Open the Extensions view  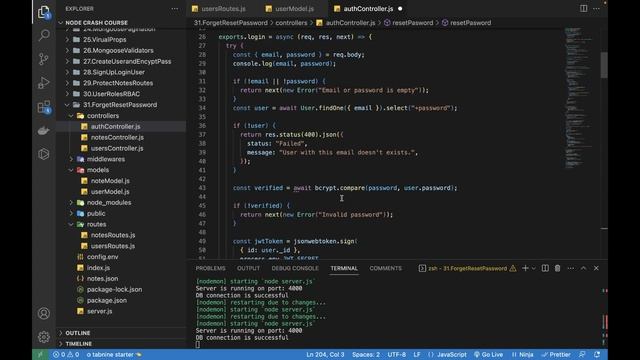click(44, 107)
